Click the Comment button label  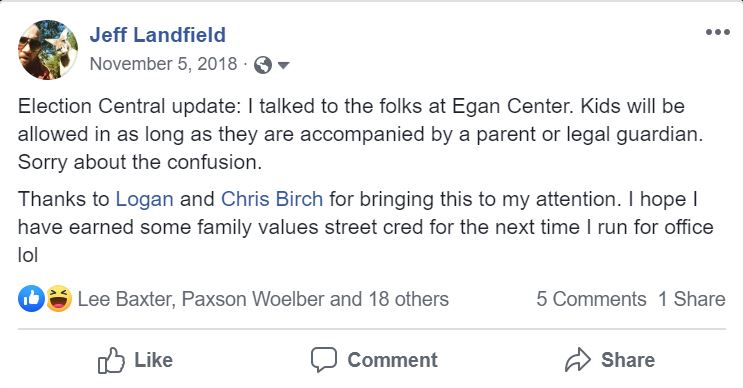point(392,361)
